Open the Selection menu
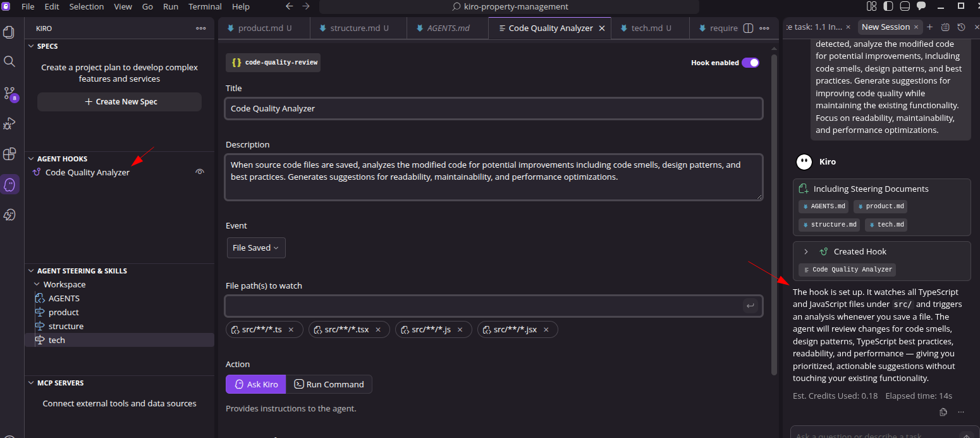 (x=87, y=6)
